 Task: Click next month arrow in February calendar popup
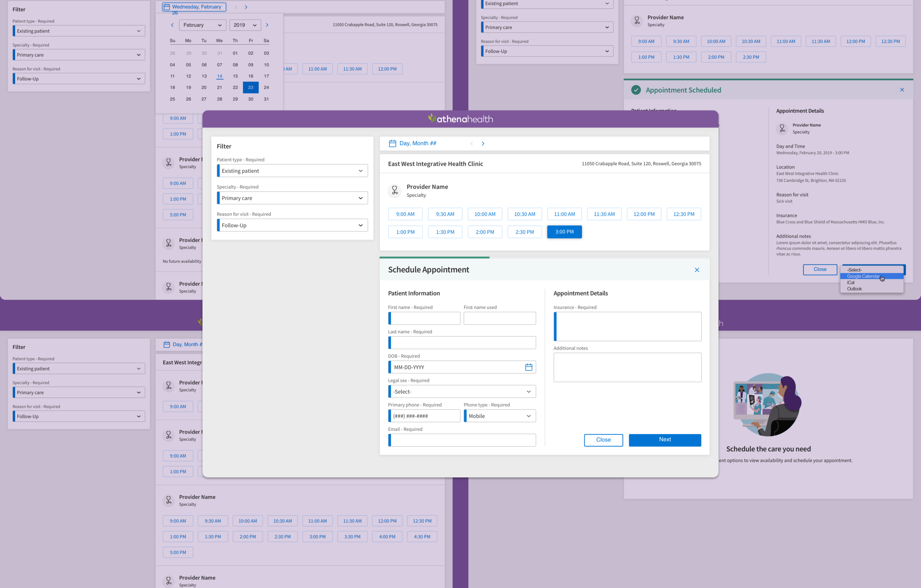click(267, 25)
